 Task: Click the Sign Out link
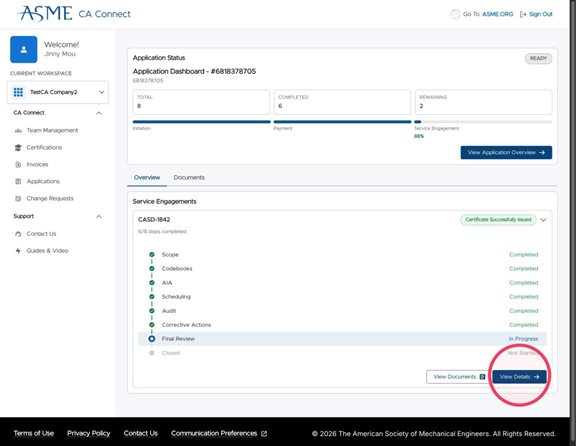tap(540, 14)
